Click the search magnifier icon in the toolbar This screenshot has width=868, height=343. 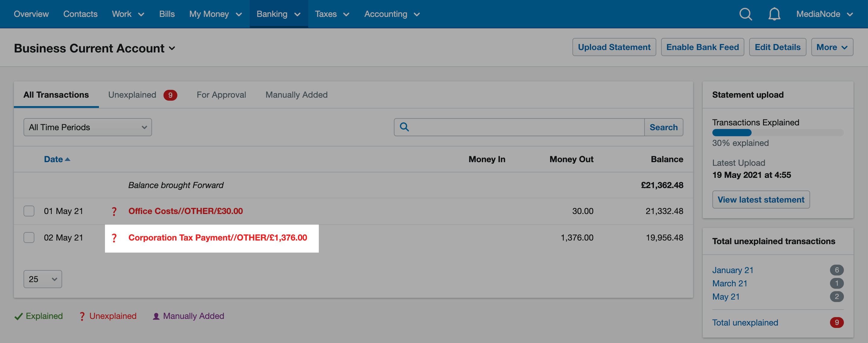point(746,14)
